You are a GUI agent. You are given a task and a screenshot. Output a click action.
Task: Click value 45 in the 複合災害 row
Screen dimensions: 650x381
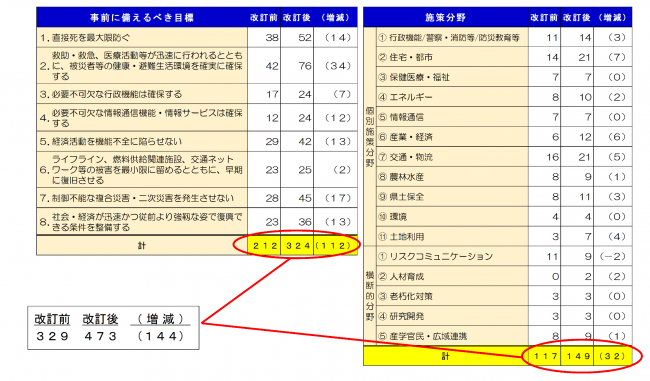pos(305,198)
